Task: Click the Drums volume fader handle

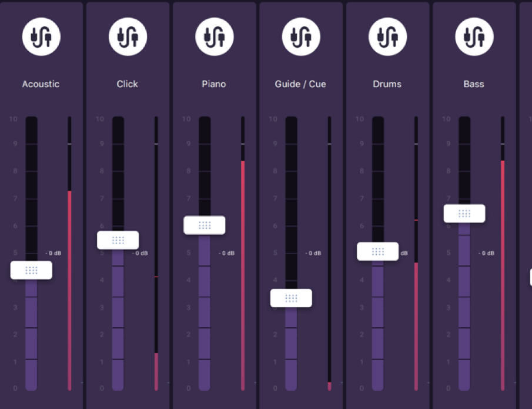Action: pos(377,251)
